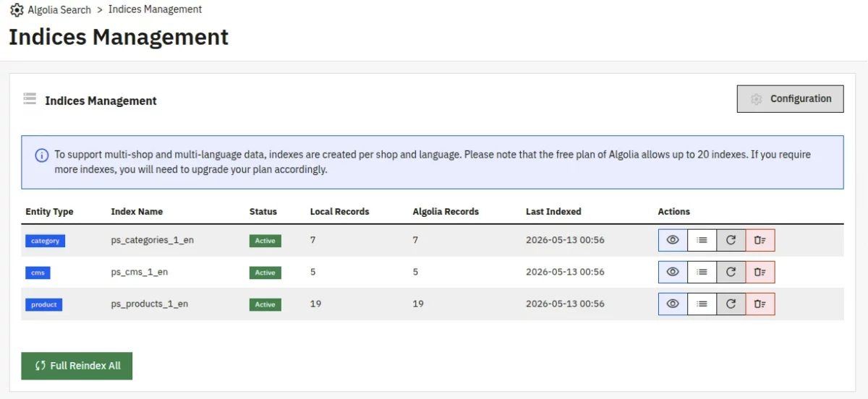Image resolution: width=868 pixels, height=399 pixels.
Task: Open list details for ps_products_1_en
Action: point(702,304)
